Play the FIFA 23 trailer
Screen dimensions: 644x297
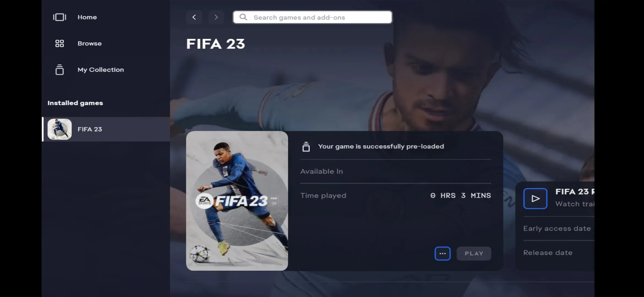point(535,199)
